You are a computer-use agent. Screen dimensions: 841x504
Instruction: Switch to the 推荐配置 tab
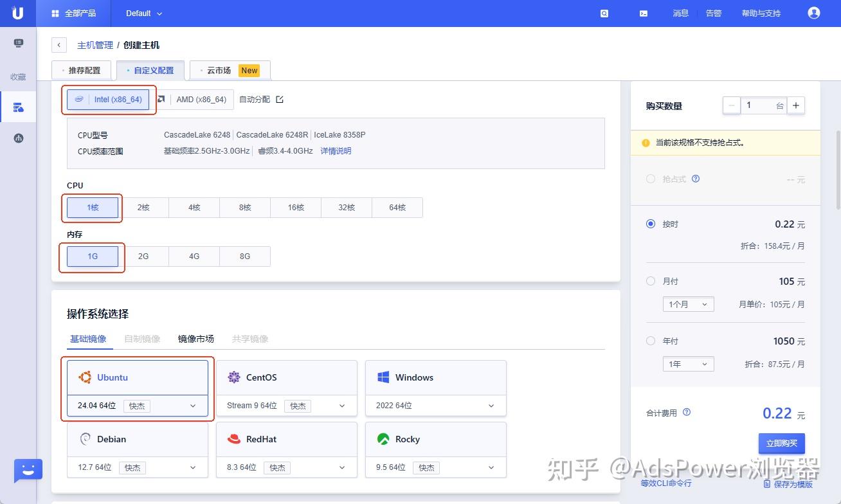[82, 70]
